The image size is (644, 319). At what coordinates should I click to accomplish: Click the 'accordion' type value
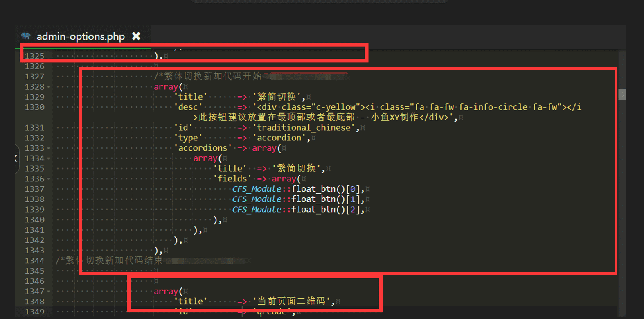[x=279, y=138]
